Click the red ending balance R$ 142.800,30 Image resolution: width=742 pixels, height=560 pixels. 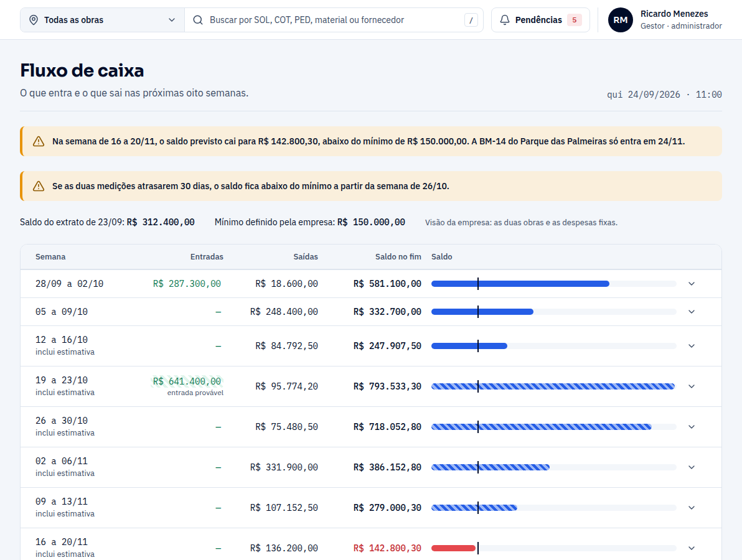tap(387, 548)
